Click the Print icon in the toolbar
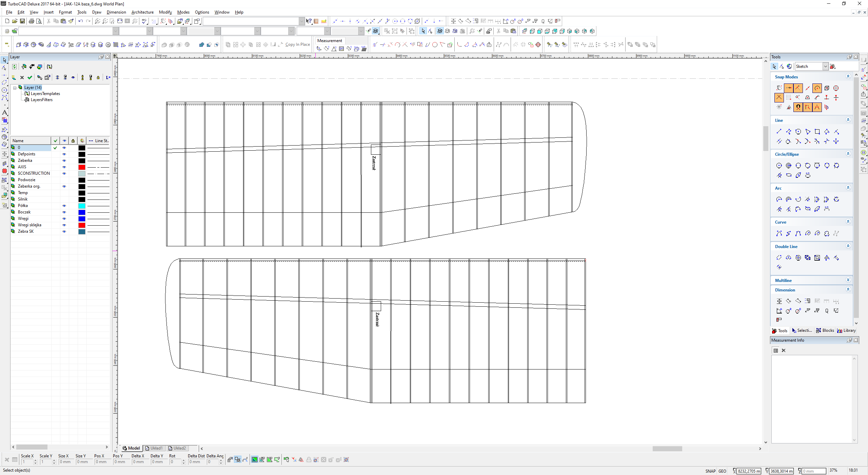The height and width of the screenshot is (475, 868). point(32,21)
